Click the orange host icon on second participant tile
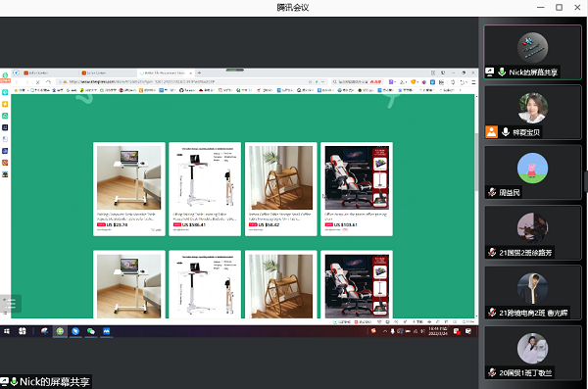Screen dimensions: 588x389 click(491, 132)
